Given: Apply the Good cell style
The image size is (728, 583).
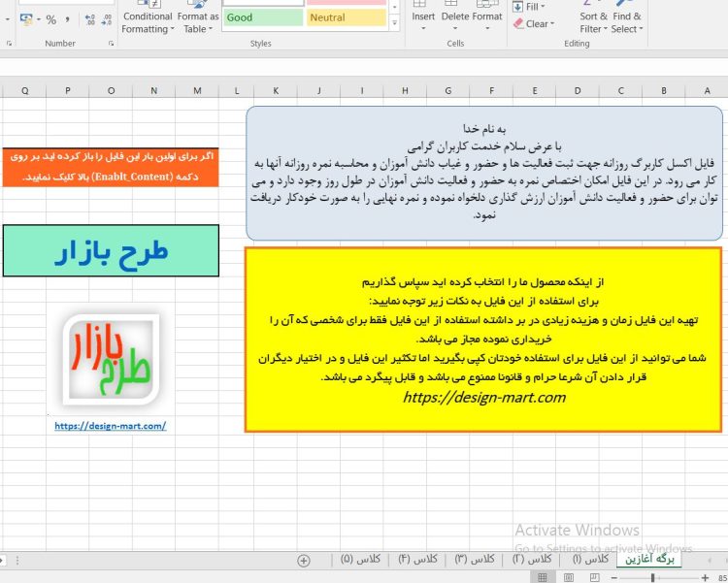Looking at the screenshot, I should [x=263, y=17].
